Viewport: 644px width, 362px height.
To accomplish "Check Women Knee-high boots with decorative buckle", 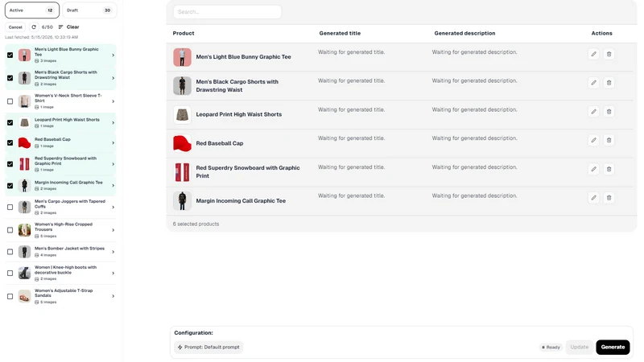I will pyautogui.click(x=10, y=273).
